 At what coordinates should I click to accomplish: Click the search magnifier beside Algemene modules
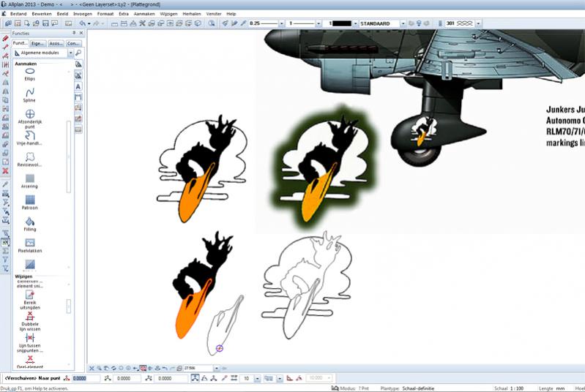[x=78, y=53]
